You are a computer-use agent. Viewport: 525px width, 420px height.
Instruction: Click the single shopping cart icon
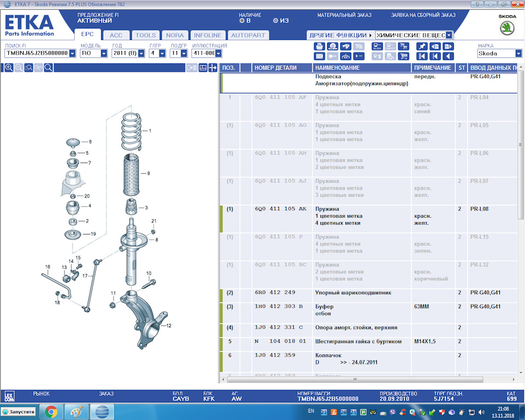click(x=403, y=56)
